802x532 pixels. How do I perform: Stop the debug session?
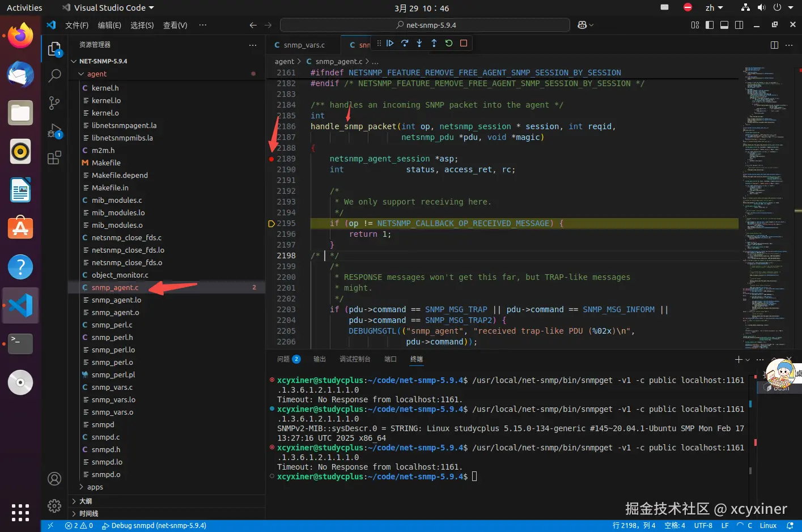coord(464,43)
